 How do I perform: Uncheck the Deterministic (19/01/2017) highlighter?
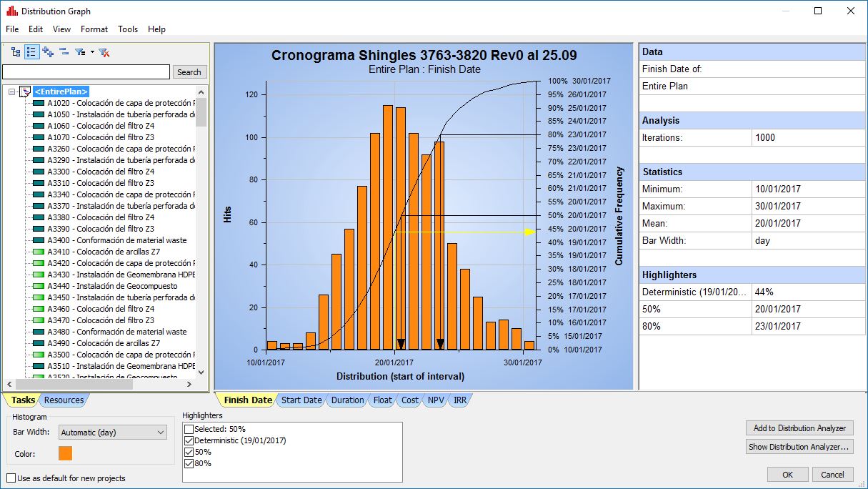pos(189,440)
